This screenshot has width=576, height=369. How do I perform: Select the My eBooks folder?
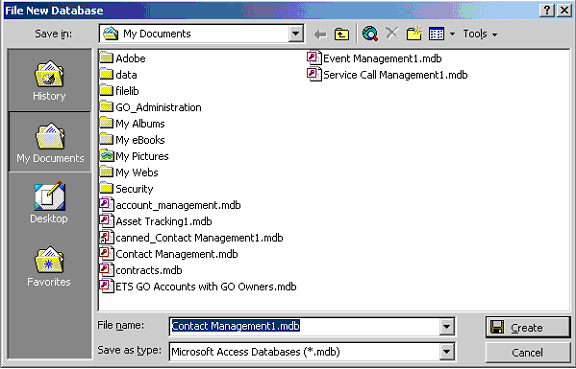click(x=132, y=140)
